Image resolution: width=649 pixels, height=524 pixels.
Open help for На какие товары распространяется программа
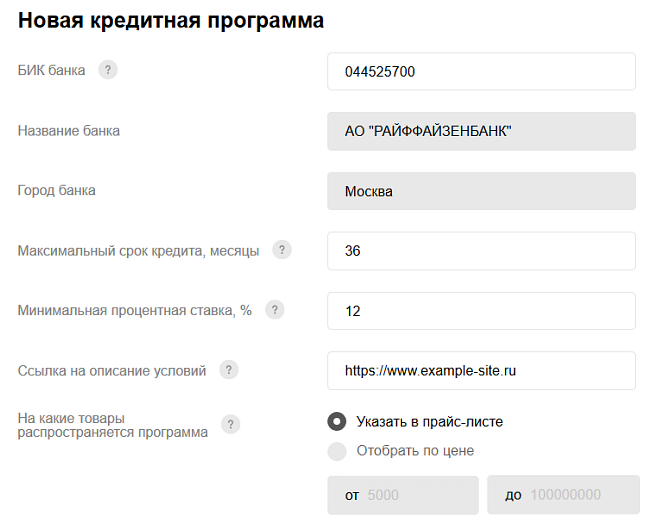[231, 425]
